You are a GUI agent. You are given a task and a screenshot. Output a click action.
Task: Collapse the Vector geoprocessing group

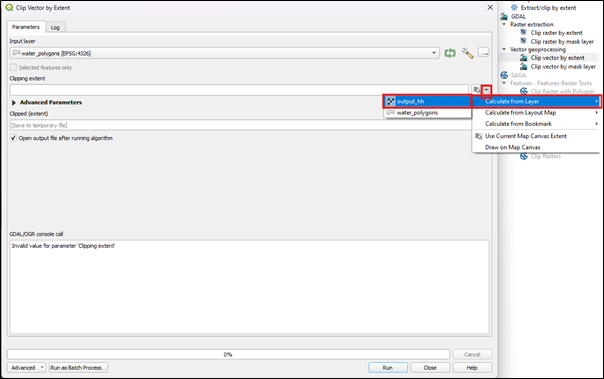point(504,49)
